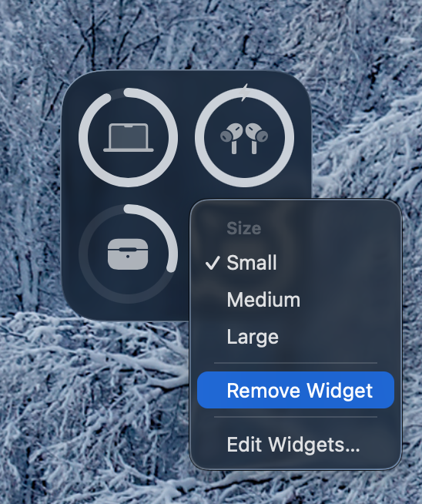The height and width of the screenshot is (504, 422).
Task: Click the highlighted Remove Widget entry
Action: [x=296, y=390]
